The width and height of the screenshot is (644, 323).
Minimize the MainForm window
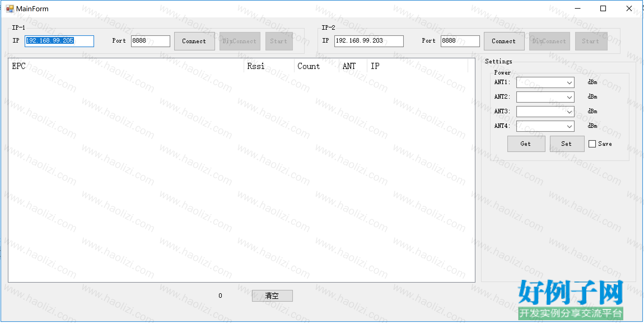[x=578, y=9]
